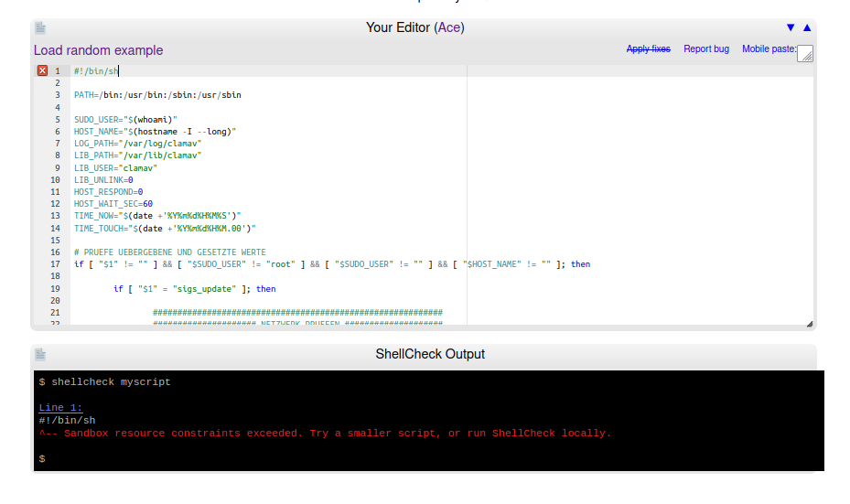Click "then" at the end of line 17
Screen dimensions: 850x504
click(x=581, y=264)
